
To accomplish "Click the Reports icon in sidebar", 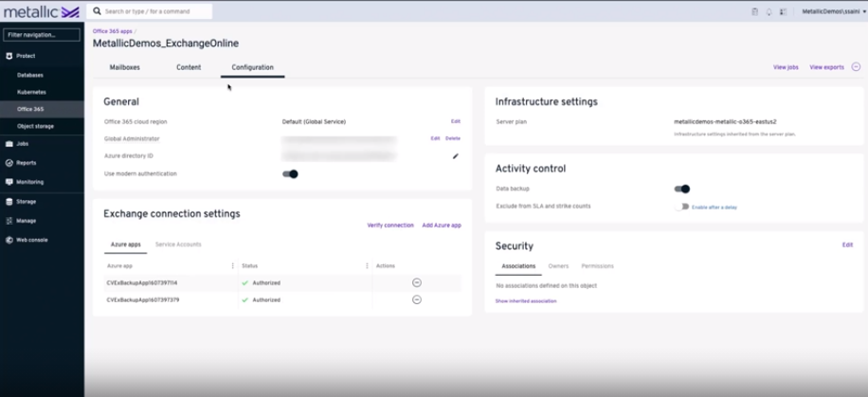I will (x=9, y=163).
